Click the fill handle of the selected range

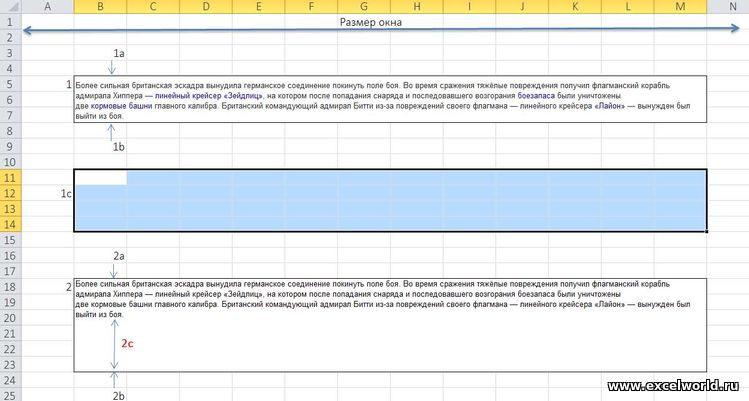707,232
